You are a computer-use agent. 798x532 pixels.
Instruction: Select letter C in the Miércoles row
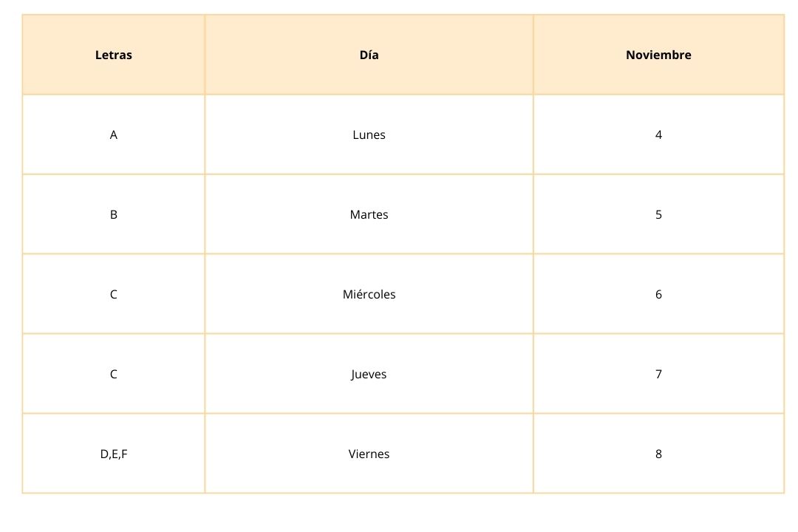click(114, 294)
